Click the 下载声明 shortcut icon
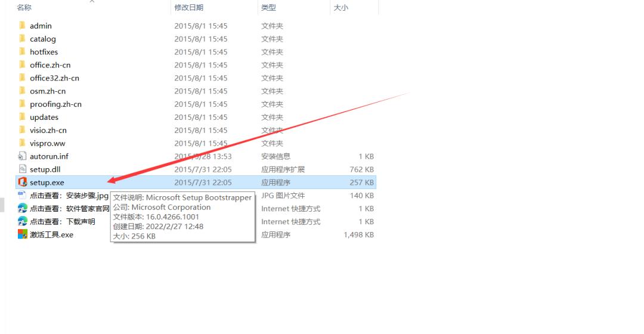 pyautogui.click(x=22, y=221)
